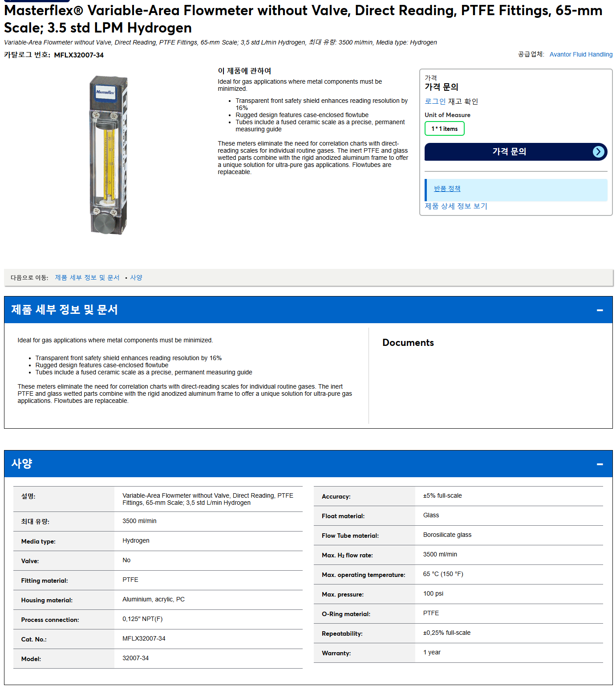Click the 'Unit of Measure' label
This screenshot has width=616, height=694.
coord(447,115)
